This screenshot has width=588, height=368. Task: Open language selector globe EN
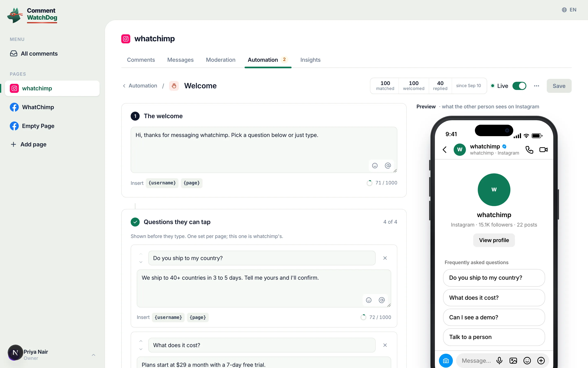pyautogui.click(x=569, y=10)
